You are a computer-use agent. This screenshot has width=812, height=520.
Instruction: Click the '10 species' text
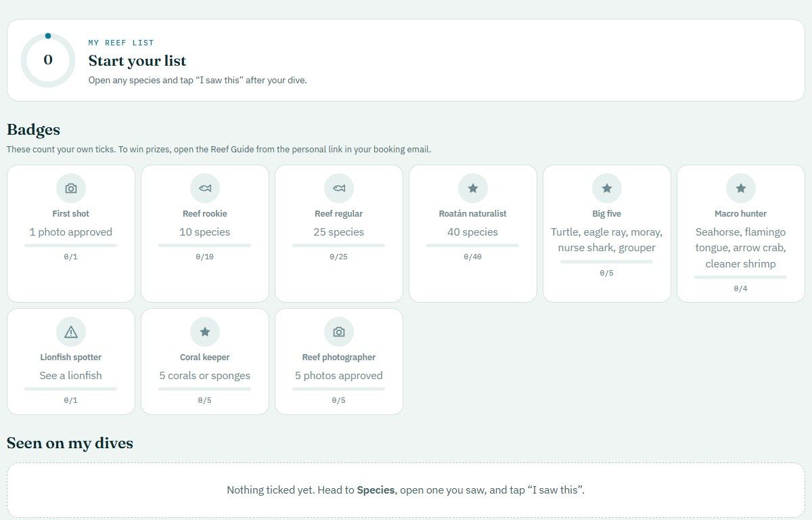(x=205, y=232)
